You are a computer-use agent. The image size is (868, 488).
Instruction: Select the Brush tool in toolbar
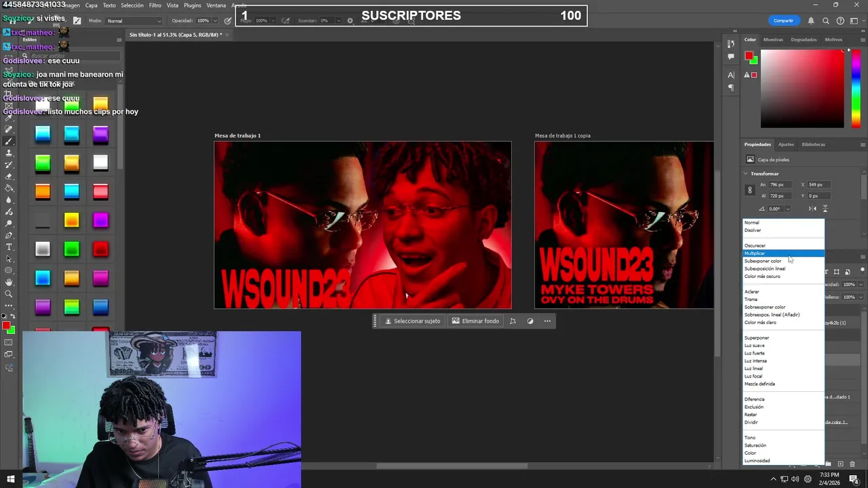click(x=9, y=141)
